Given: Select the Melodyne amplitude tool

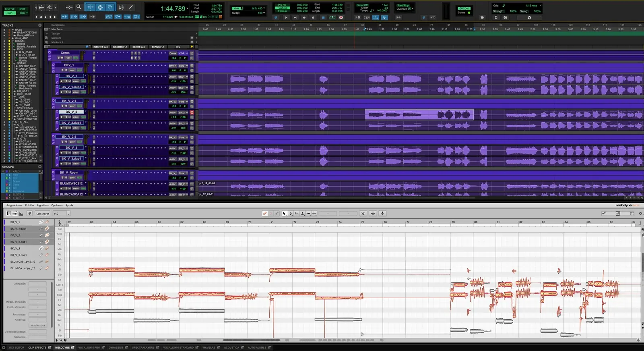Looking at the screenshot, I should click(x=302, y=214).
